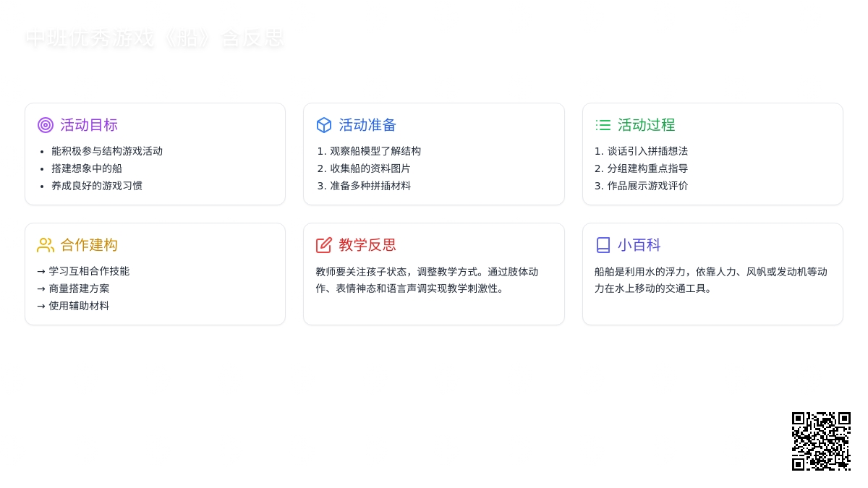Click the QR code image
Image resolution: width=868 pixels, height=488 pixels.
pyautogui.click(x=821, y=441)
